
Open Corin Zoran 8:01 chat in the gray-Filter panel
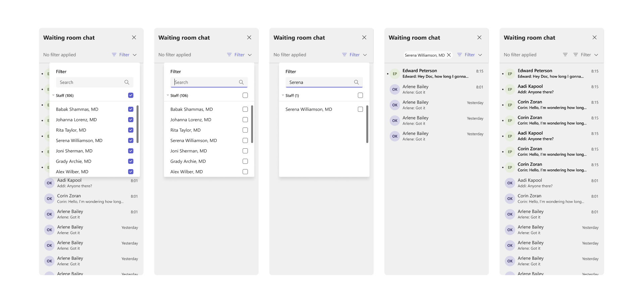[x=552, y=199]
